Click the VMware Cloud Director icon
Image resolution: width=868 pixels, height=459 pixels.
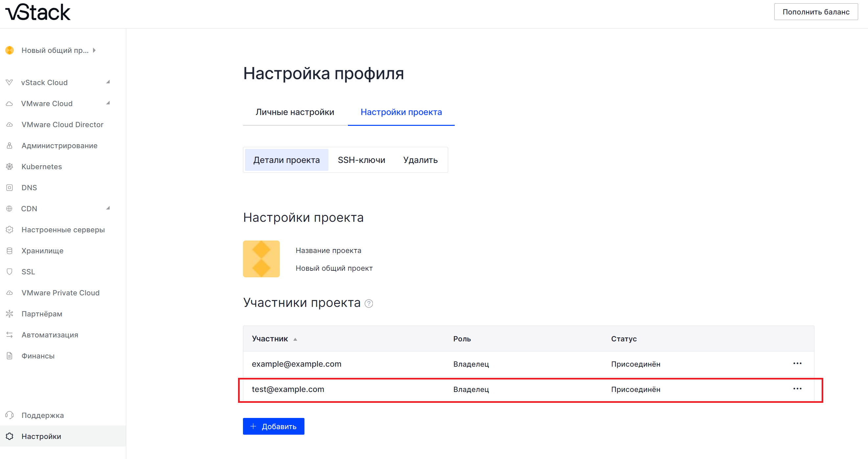(10, 125)
